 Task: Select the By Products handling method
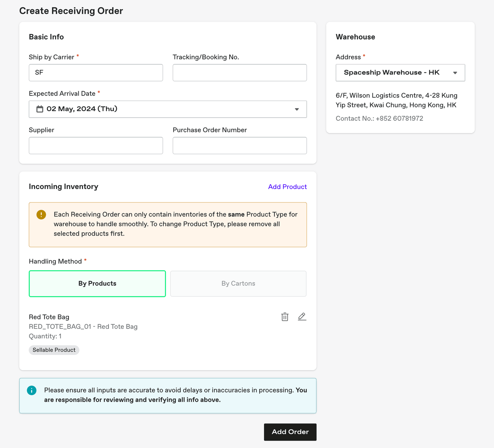[x=97, y=283]
